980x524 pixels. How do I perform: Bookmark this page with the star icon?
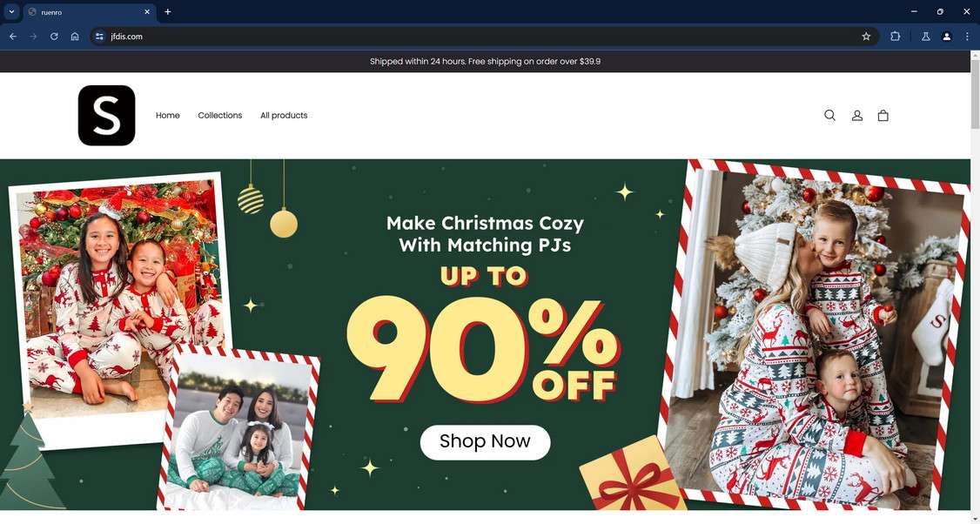[866, 37]
